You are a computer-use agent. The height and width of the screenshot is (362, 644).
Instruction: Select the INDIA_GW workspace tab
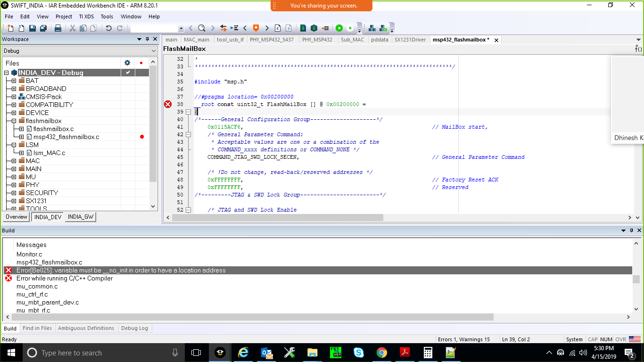click(x=81, y=217)
